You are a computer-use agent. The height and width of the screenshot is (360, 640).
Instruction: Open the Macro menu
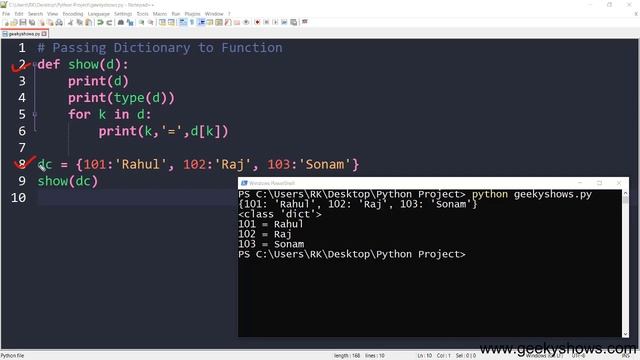pyautogui.click(x=160, y=14)
